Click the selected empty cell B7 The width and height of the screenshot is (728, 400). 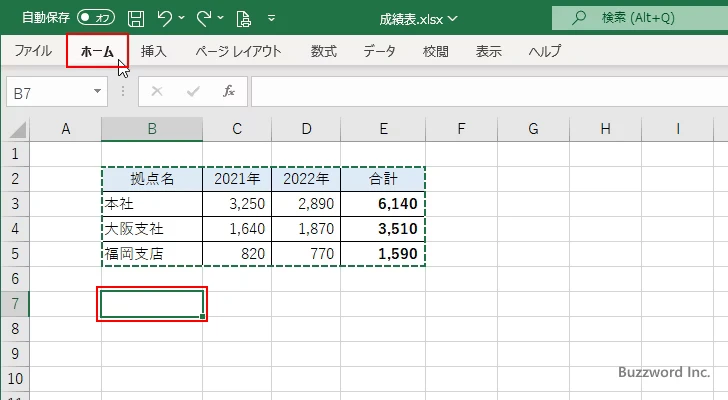pyautogui.click(x=152, y=304)
